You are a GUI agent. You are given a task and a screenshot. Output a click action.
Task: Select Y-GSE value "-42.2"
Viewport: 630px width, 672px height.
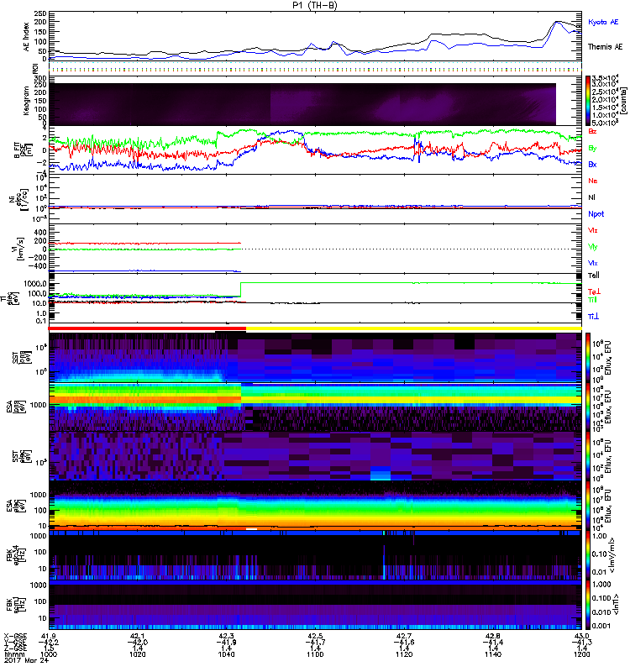(49, 643)
